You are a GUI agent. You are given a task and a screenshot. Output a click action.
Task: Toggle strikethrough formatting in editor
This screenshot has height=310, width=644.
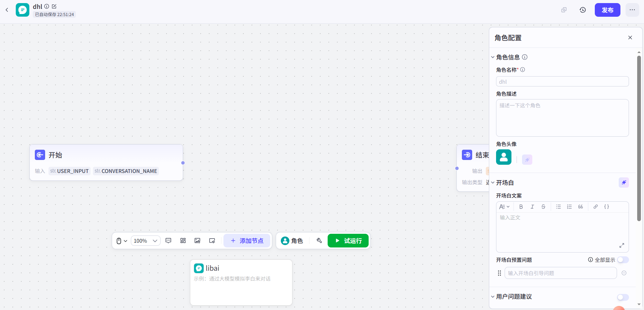pyautogui.click(x=543, y=207)
